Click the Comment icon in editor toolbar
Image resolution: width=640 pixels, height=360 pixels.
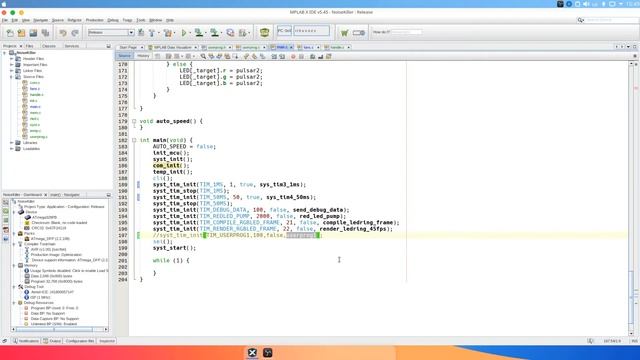pos(312,56)
